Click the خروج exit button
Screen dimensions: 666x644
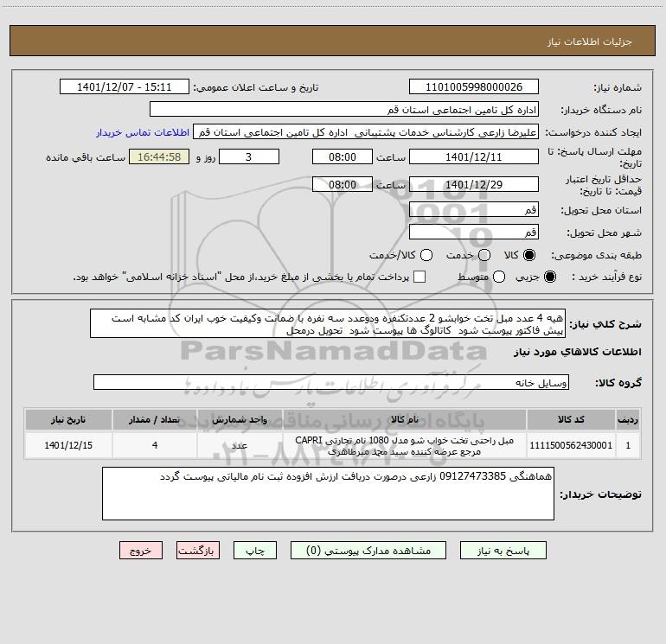141,551
